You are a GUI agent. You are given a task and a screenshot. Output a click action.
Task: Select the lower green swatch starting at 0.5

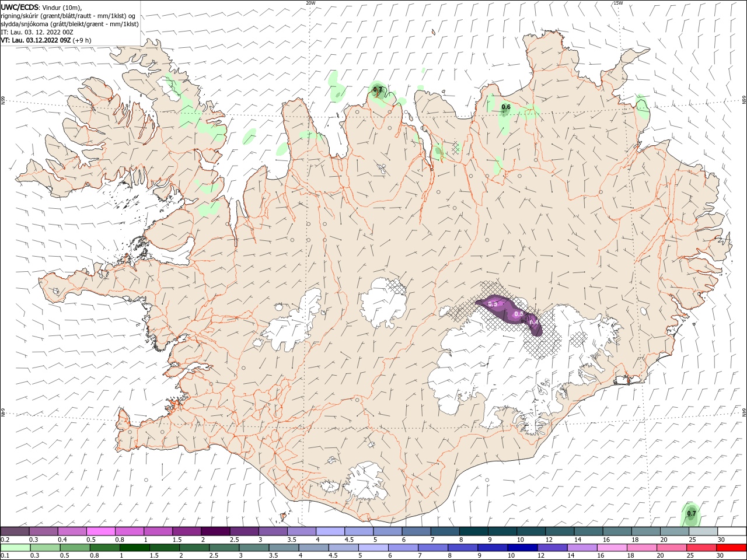click(x=75, y=548)
